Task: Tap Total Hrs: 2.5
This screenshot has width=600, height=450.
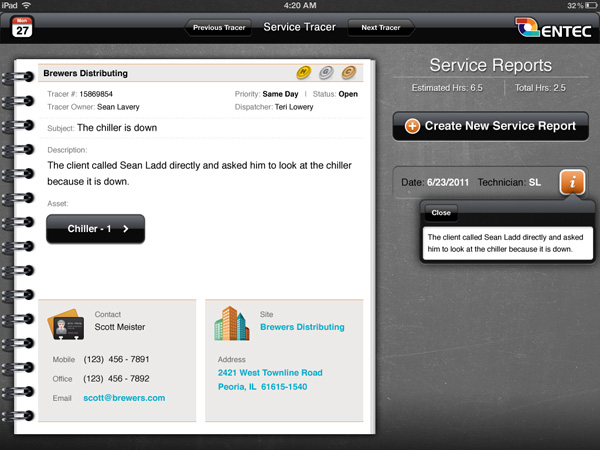Action: click(540, 88)
